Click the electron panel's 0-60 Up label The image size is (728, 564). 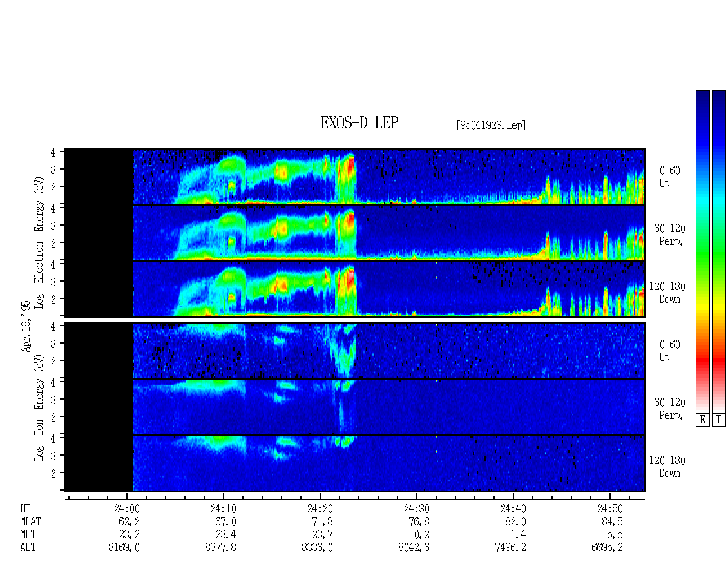[669, 177]
